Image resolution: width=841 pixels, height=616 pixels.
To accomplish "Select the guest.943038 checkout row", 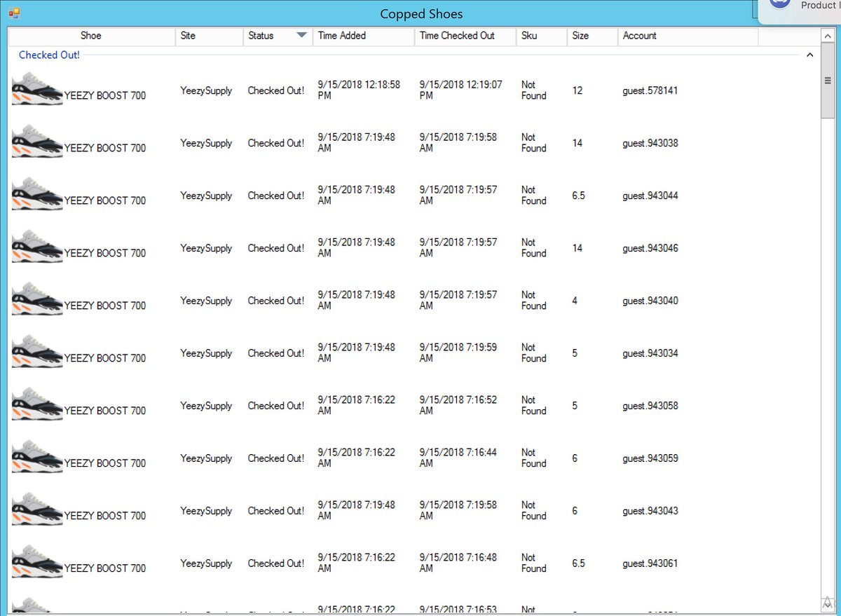I will [x=420, y=143].
